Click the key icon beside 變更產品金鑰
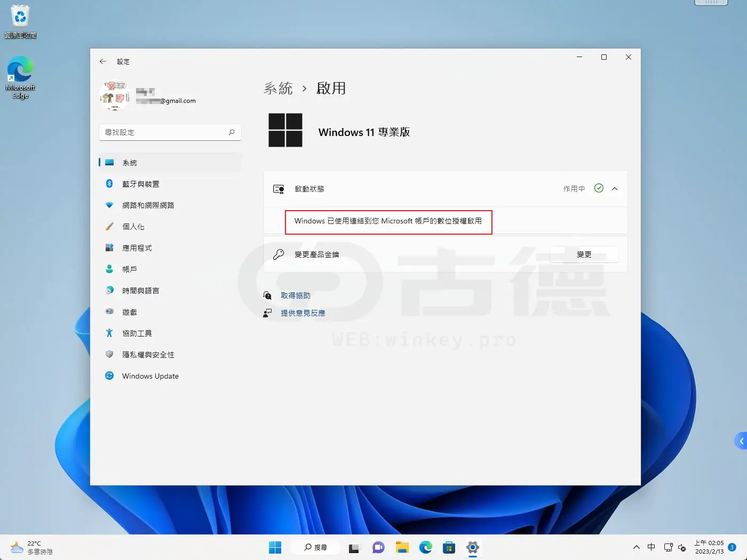Screen dimensions: 747x560 (279, 254)
